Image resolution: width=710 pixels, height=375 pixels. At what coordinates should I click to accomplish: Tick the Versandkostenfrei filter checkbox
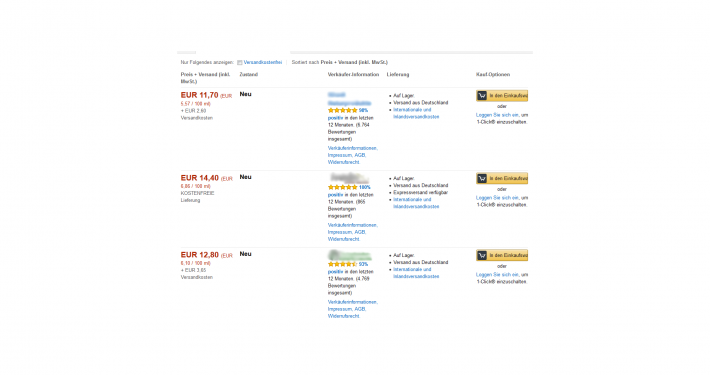pos(240,62)
